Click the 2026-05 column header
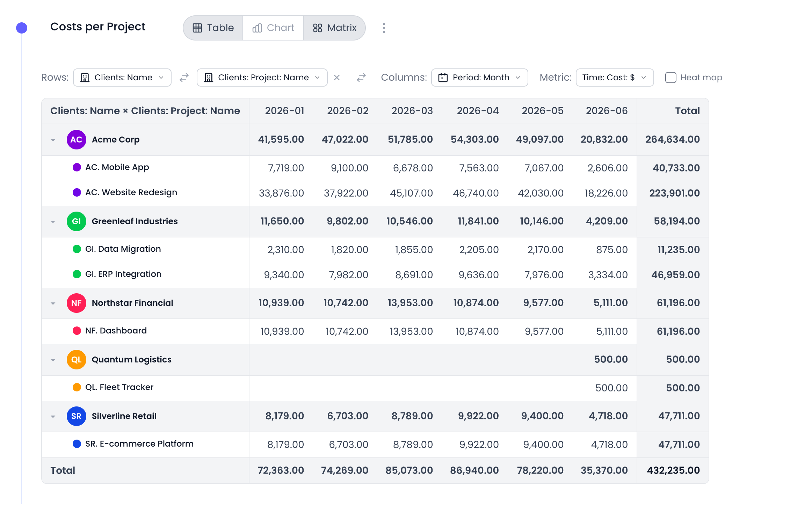The height and width of the screenshot is (507, 812). click(x=543, y=111)
